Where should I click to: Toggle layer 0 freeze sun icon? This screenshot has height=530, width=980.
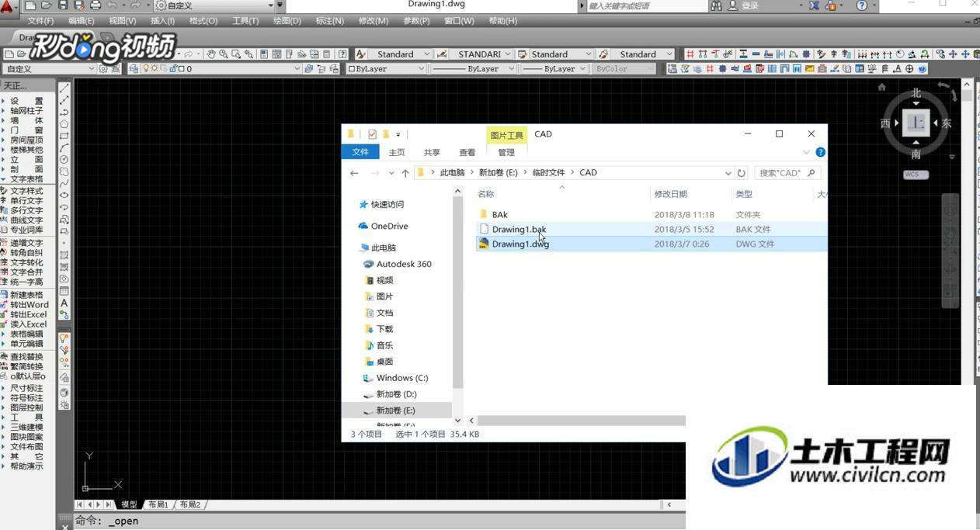click(x=154, y=68)
